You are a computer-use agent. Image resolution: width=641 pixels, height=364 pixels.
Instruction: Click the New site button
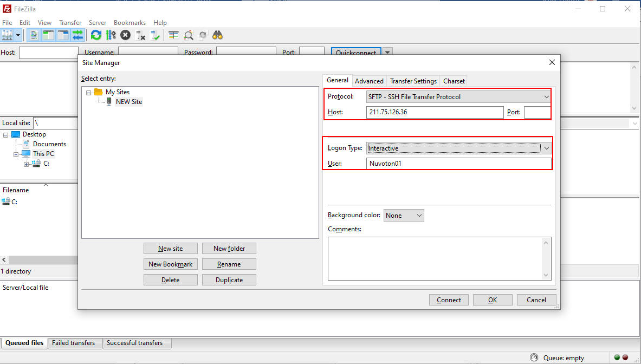(x=170, y=249)
